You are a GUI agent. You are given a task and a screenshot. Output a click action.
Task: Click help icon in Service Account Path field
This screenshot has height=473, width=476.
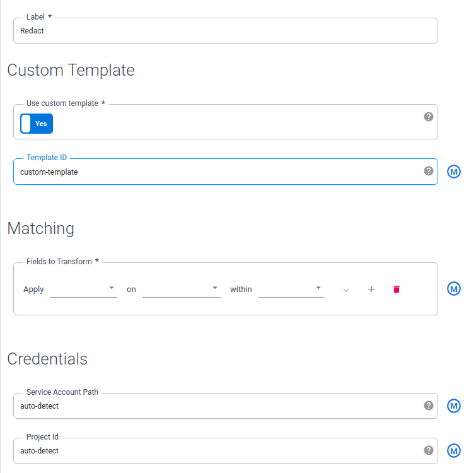pyautogui.click(x=429, y=406)
